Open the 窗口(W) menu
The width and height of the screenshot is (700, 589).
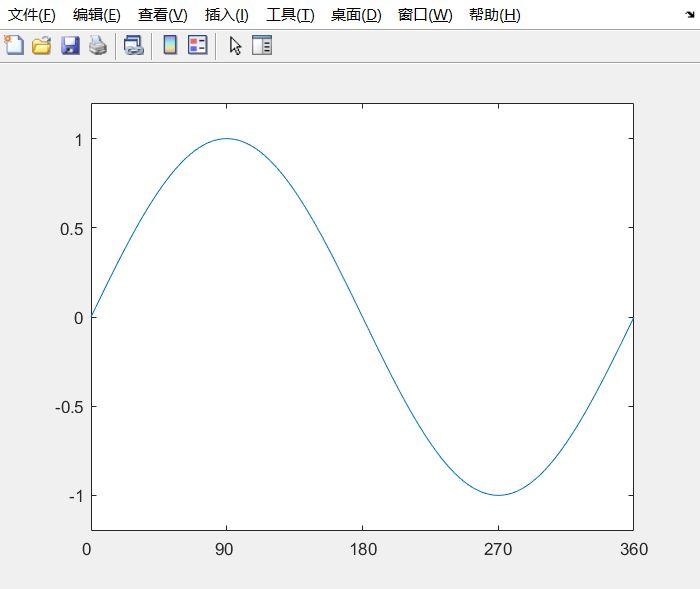(x=425, y=15)
